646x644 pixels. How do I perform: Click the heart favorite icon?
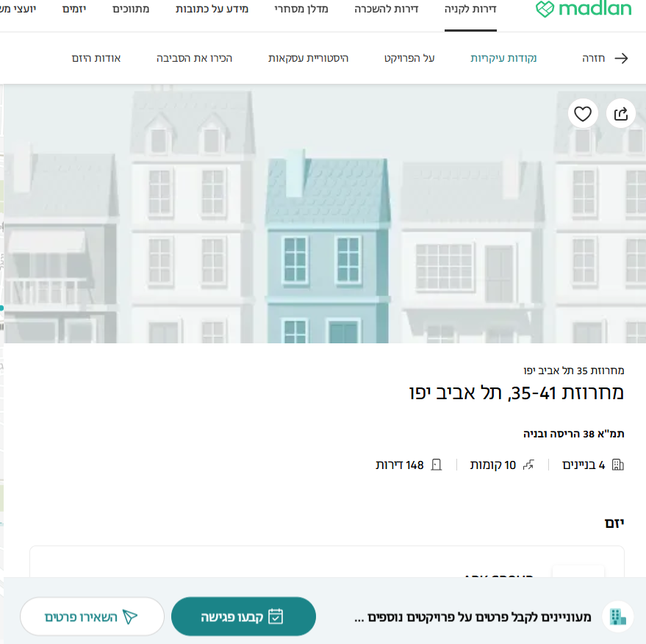pos(583,114)
